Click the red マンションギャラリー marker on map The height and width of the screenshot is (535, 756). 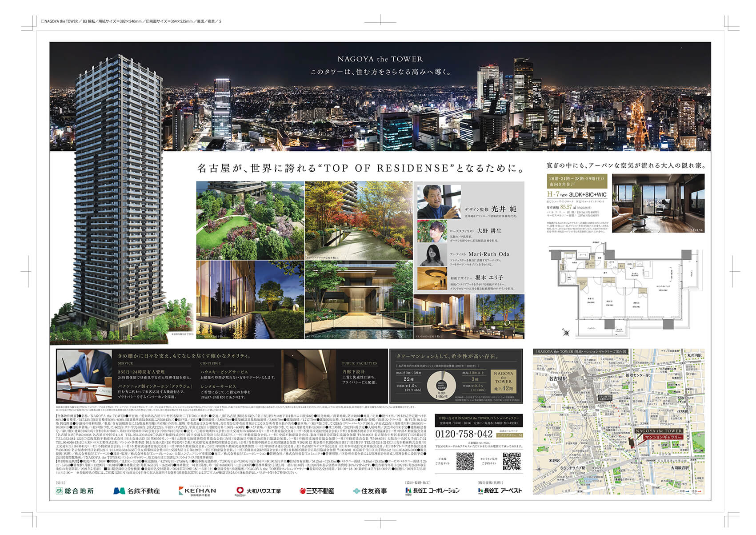pos(663,437)
